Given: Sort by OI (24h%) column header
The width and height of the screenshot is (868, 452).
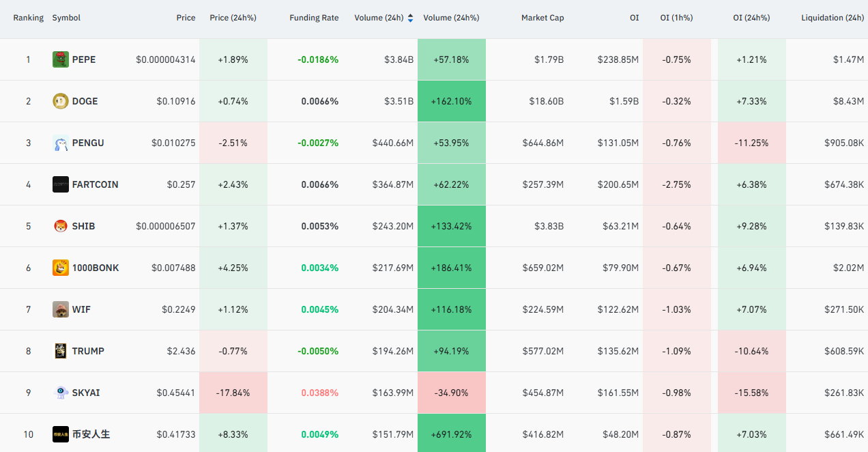Looking at the screenshot, I should coord(751,18).
